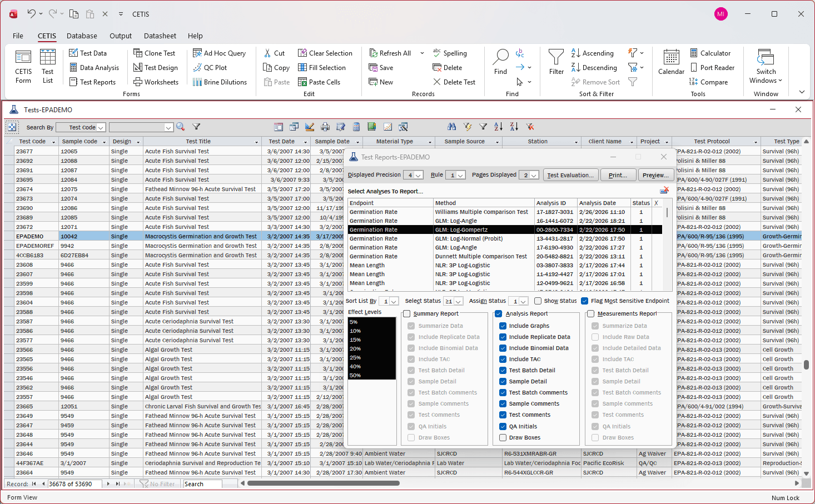Open the Assign Status dropdown

tap(524, 301)
